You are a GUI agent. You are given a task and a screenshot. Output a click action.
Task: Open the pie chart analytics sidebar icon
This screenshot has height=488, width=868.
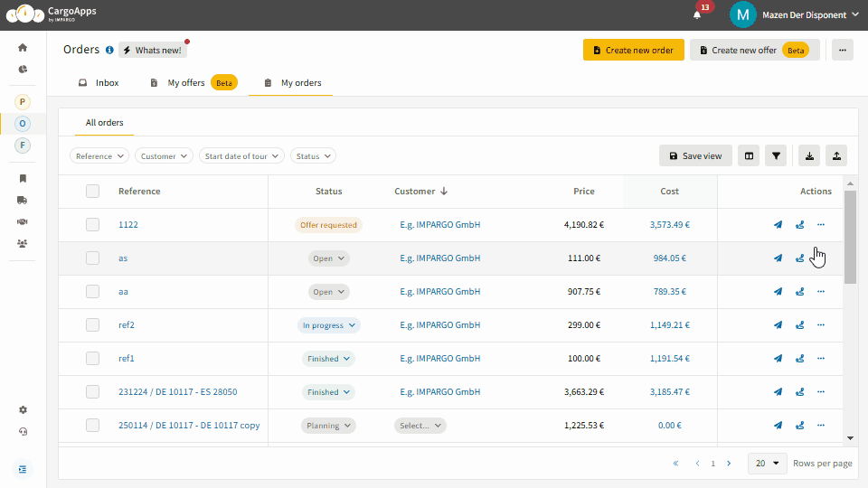pos(23,70)
